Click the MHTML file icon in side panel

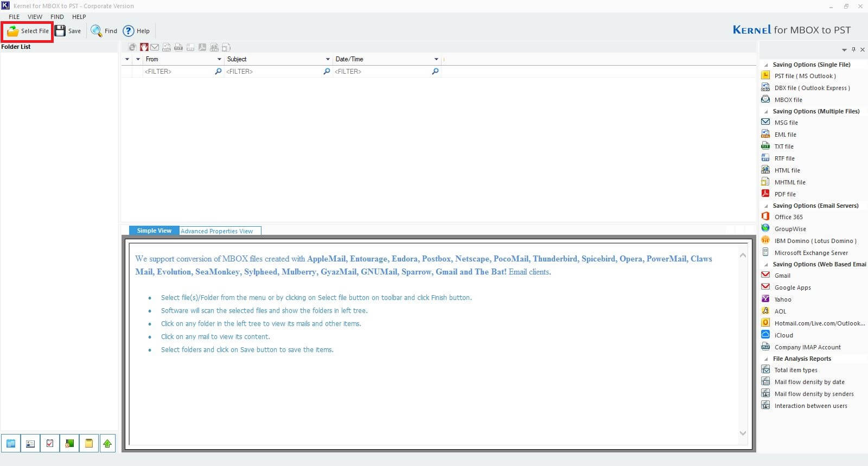tap(765, 182)
